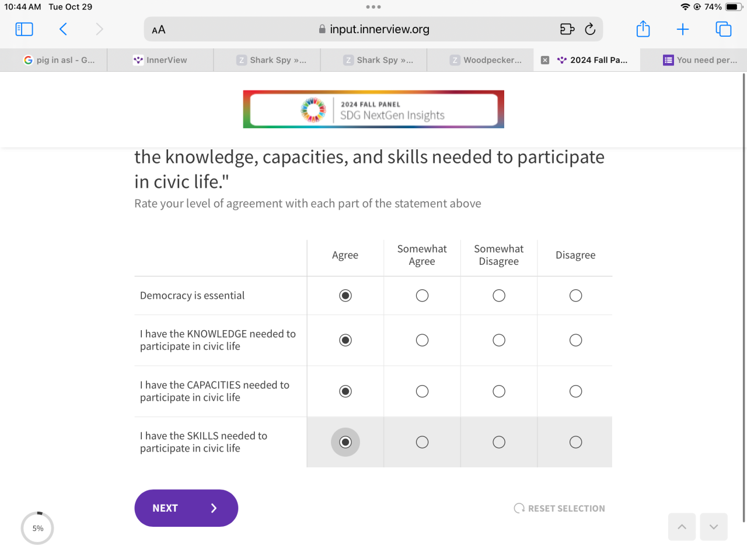Open the Share sheet icon
747x560 pixels.
pos(643,29)
